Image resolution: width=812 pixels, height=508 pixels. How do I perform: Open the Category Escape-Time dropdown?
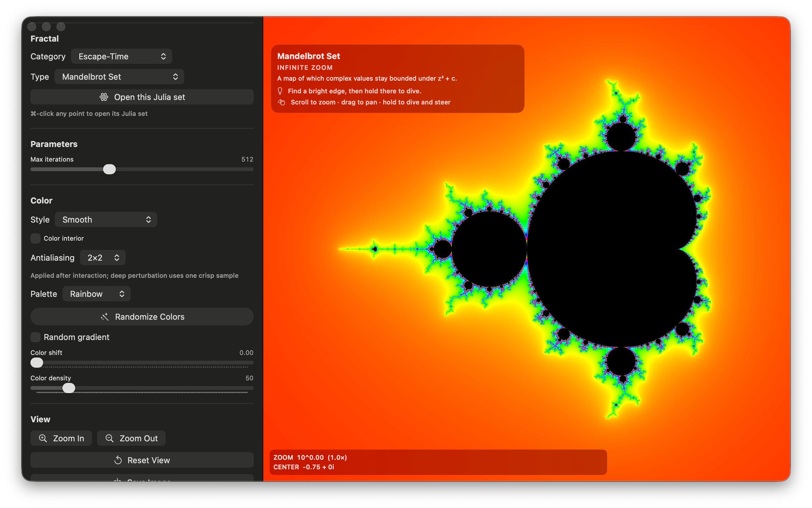pos(121,57)
